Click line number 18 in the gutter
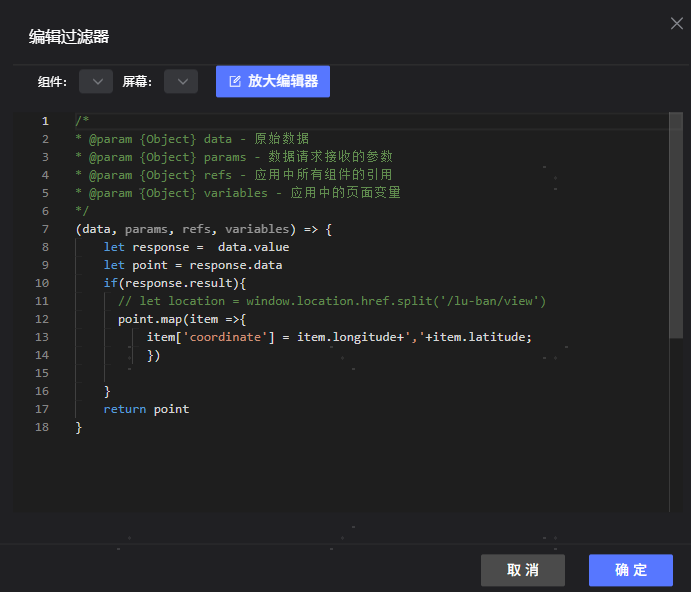Screen dimensions: 691x592 42,427
